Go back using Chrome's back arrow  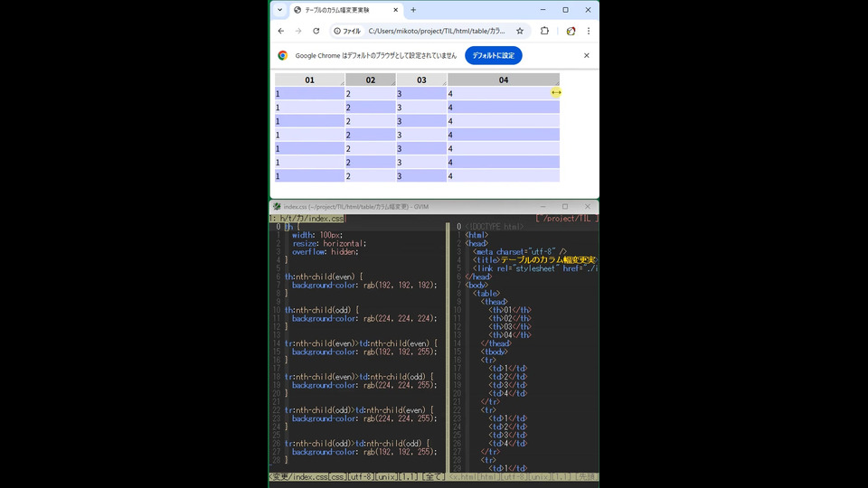[x=281, y=31]
